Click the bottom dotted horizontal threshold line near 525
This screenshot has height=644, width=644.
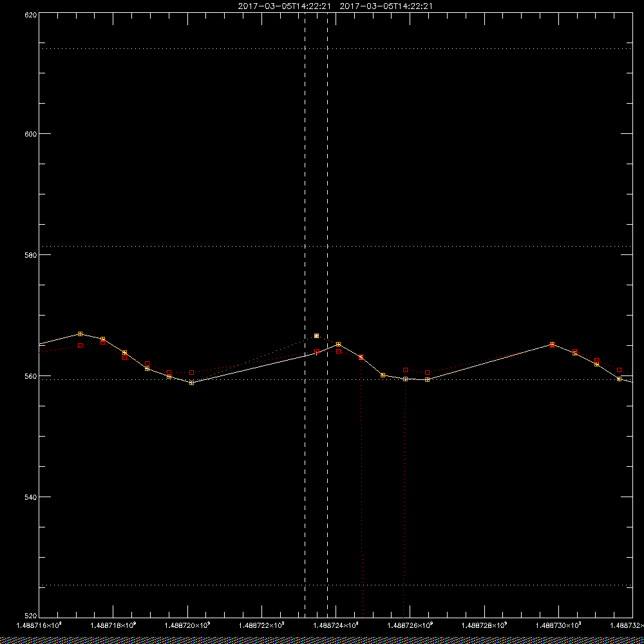[x=336, y=585]
